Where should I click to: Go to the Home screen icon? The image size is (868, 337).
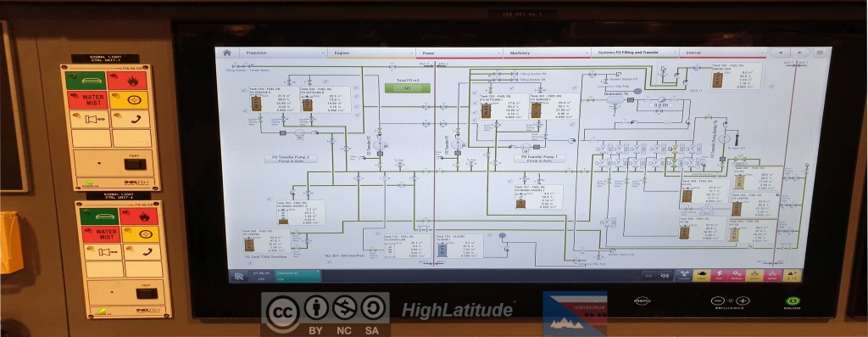226,53
